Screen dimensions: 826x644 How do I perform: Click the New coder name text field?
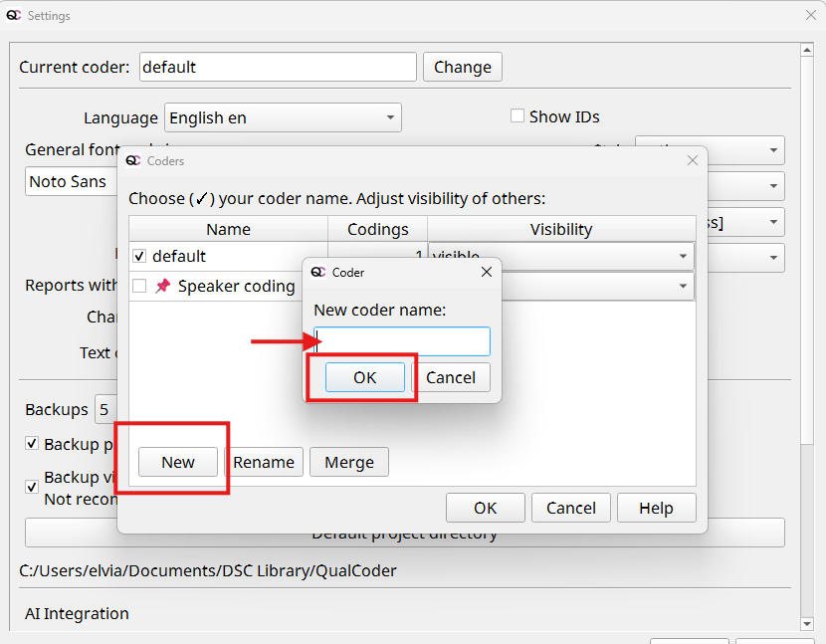(402, 341)
